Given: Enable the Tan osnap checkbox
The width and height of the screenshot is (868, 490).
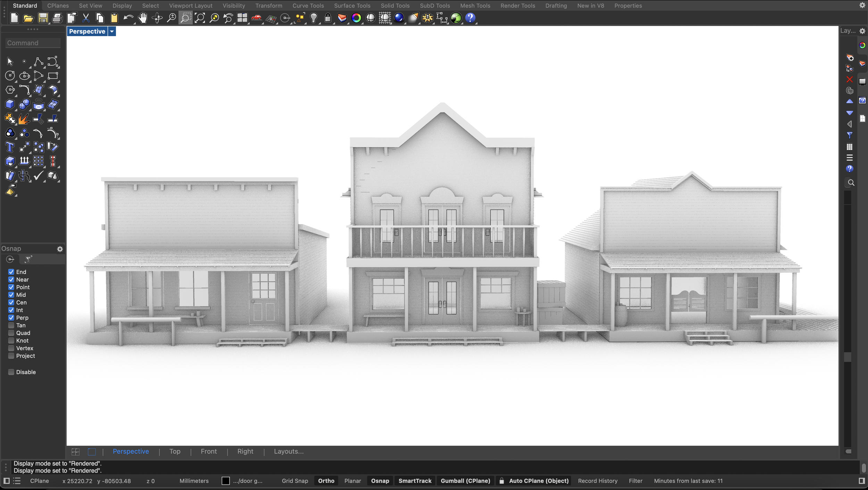Looking at the screenshot, I should click(x=11, y=326).
